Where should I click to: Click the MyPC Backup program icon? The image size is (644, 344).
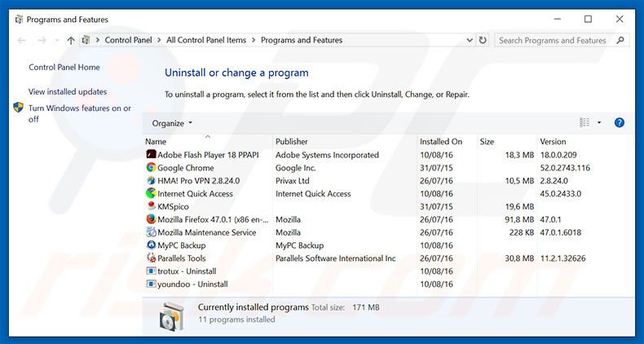point(151,245)
